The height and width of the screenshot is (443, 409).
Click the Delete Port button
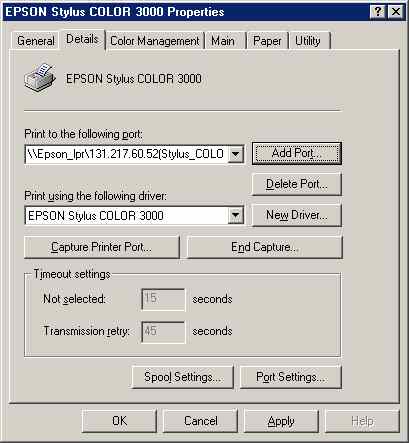coord(297,184)
